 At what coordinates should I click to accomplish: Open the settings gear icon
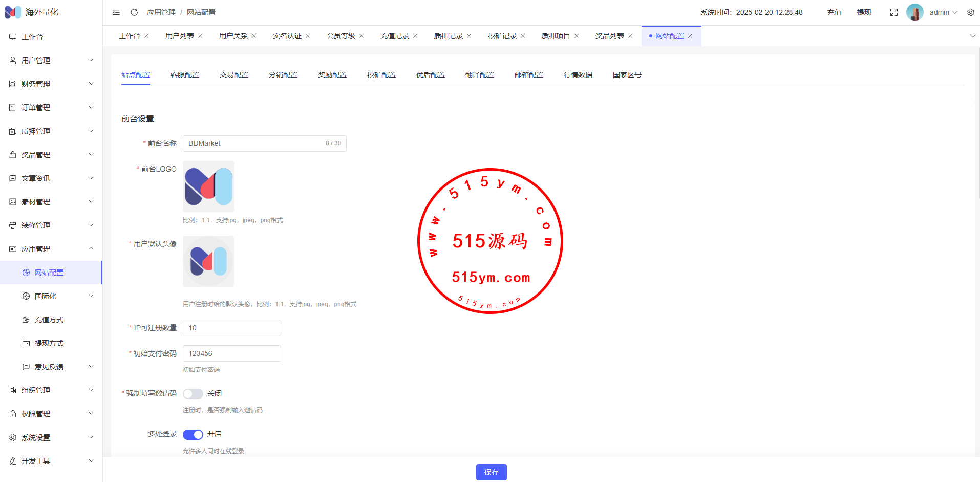click(x=970, y=12)
